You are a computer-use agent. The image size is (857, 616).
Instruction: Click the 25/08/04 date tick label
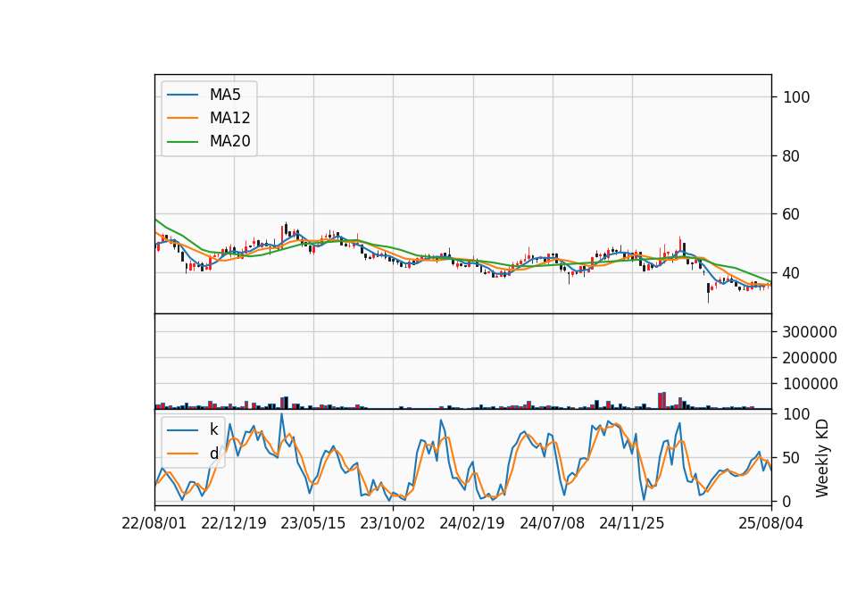tap(771, 523)
